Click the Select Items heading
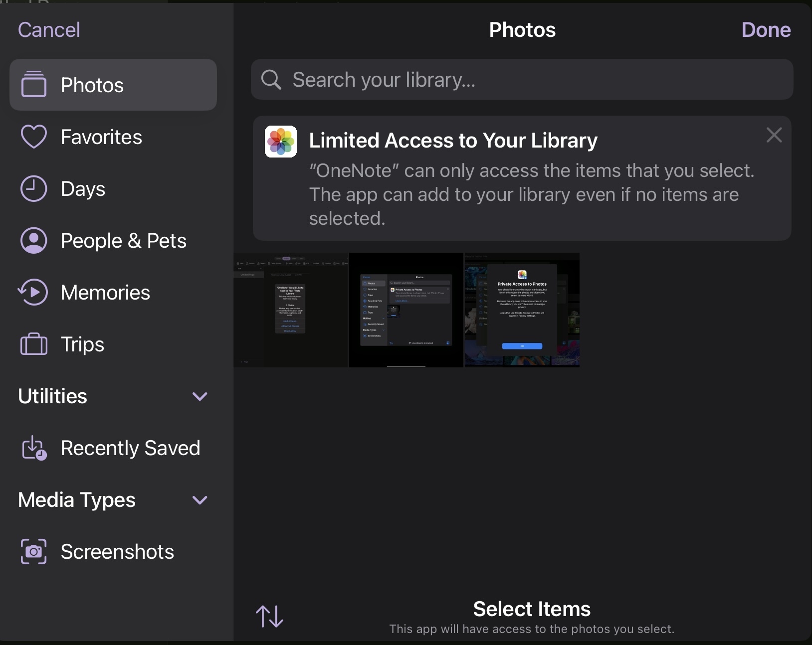Image resolution: width=812 pixels, height=645 pixels. [532, 609]
